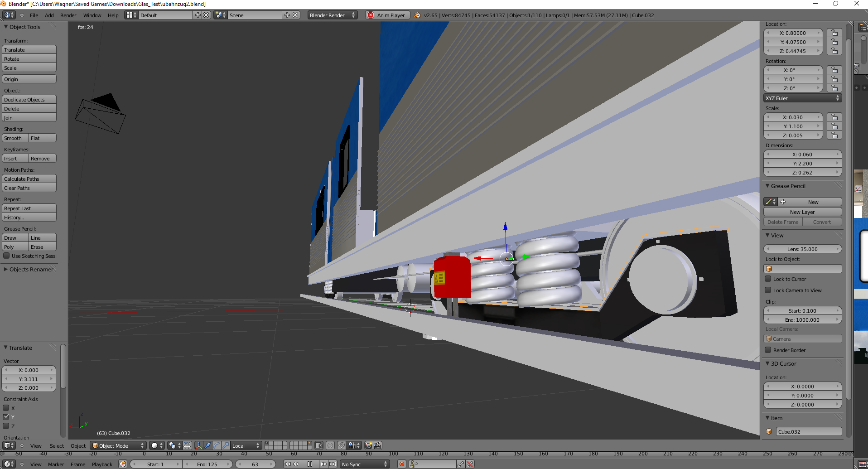This screenshot has height=469, width=868.
Task: Enable the Render Border checkbox
Action: click(768, 350)
